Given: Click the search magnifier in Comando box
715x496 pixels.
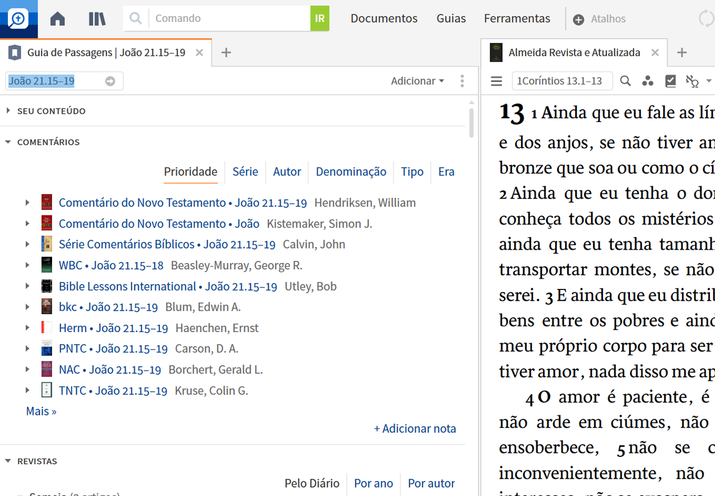Looking at the screenshot, I should click(x=135, y=18).
